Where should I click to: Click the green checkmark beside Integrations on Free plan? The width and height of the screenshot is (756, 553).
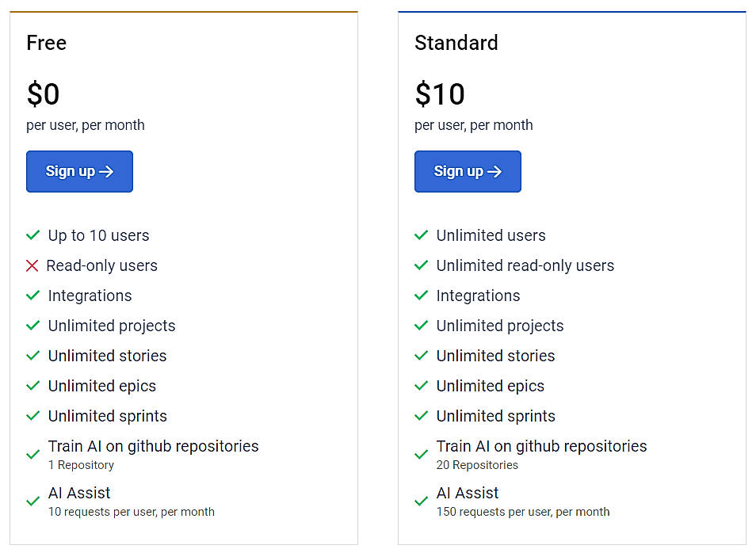coord(33,296)
